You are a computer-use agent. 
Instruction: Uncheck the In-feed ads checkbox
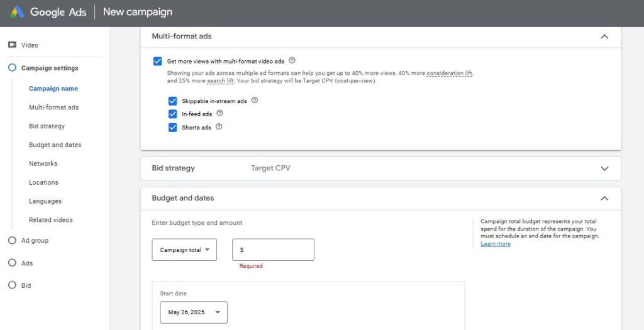172,114
